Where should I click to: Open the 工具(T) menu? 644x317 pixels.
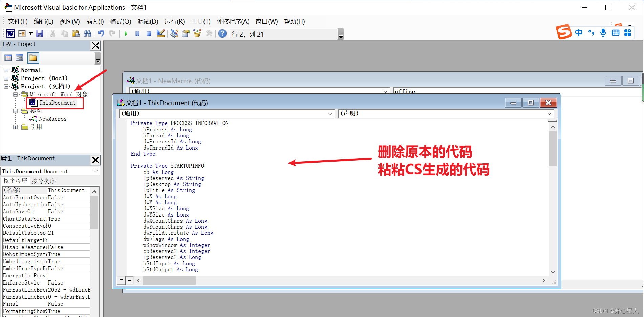point(200,21)
